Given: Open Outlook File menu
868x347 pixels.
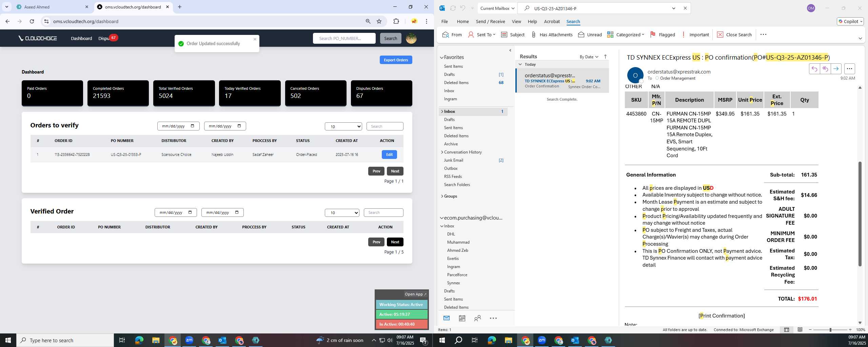Looking at the screenshot, I should click(x=445, y=21).
